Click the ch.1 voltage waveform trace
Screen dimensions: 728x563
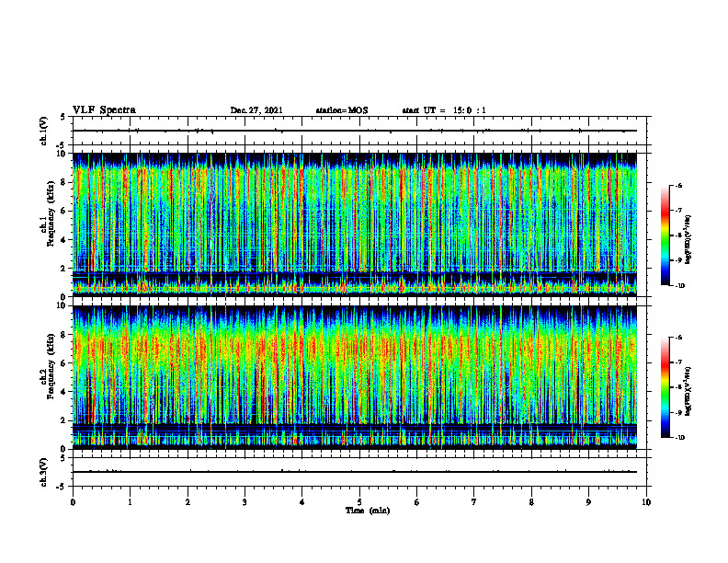pyautogui.click(x=355, y=131)
